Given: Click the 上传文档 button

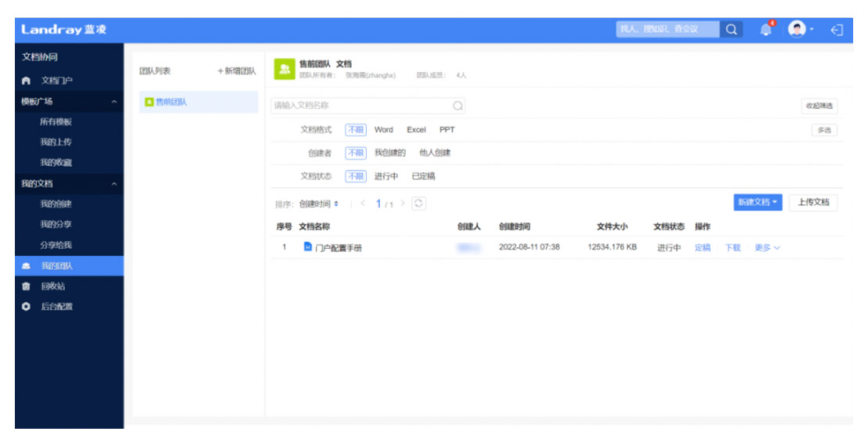Looking at the screenshot, I should (812, 203).
